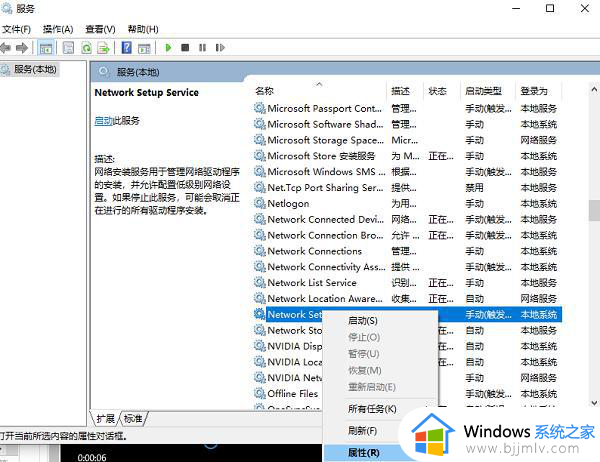Restart service with the restart icon
The height and width of the screenshot is (462, 600).
(220, 48)
